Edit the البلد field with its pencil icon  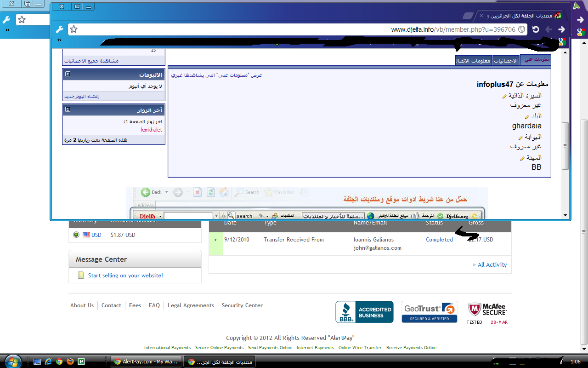pos(527,117)
